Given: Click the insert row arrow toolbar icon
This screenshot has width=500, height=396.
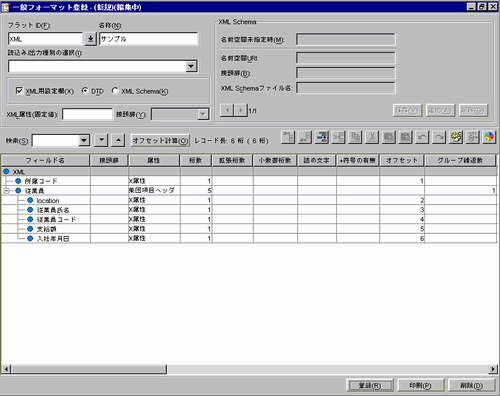Looking at the screenshot, I should coord(322,137).
